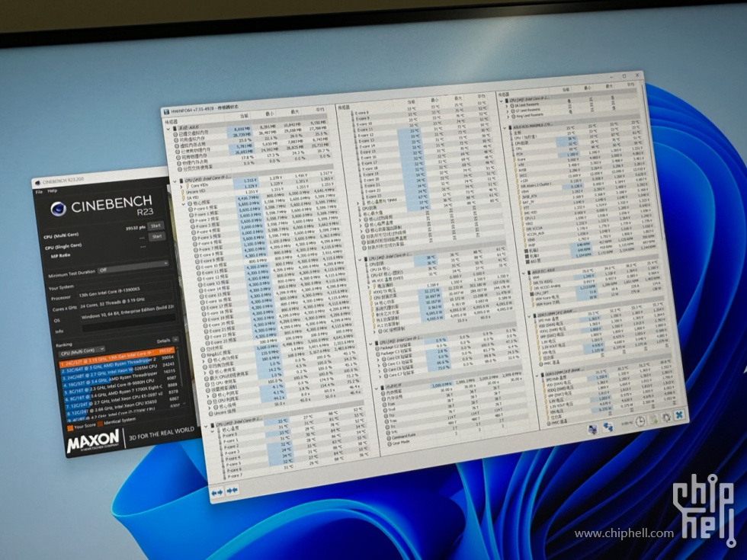
Task: Click the first network computers icon in HWiNFO
Action: [593, 428]
